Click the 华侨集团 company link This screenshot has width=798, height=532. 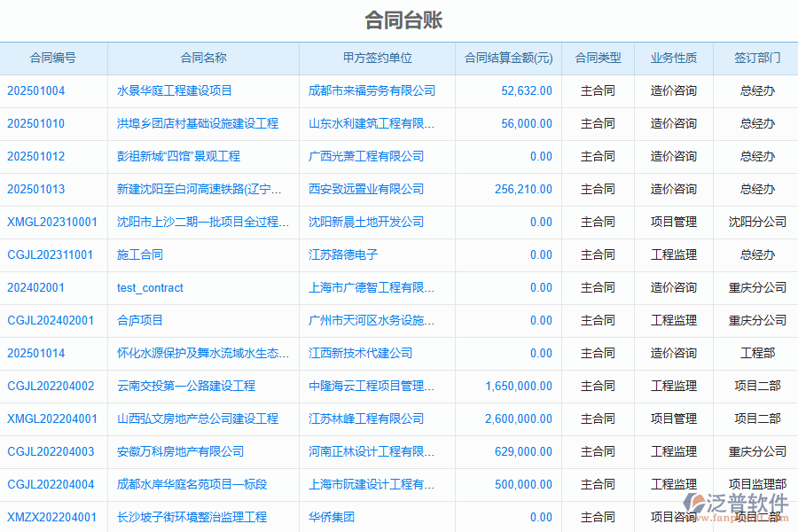[x=332, y=518]
